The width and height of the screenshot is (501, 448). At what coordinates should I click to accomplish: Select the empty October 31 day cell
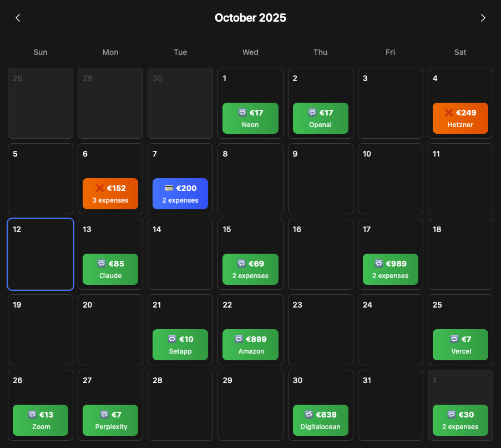point(390,405)
